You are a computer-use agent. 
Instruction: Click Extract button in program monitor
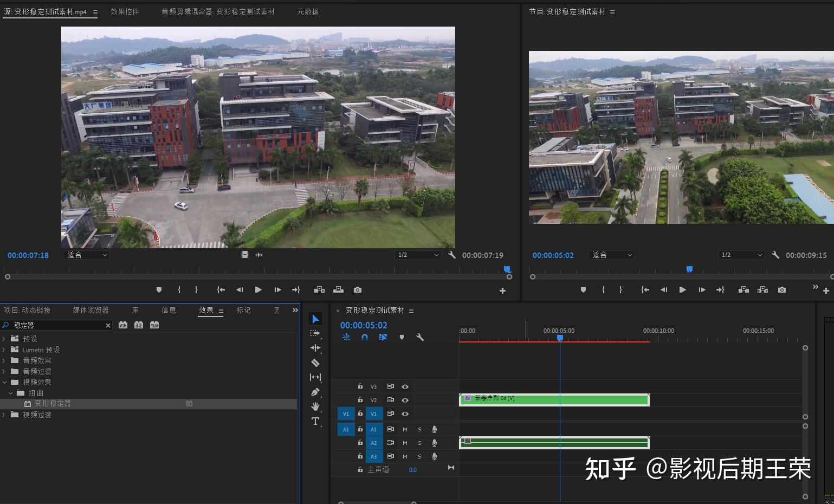(763, 290)
